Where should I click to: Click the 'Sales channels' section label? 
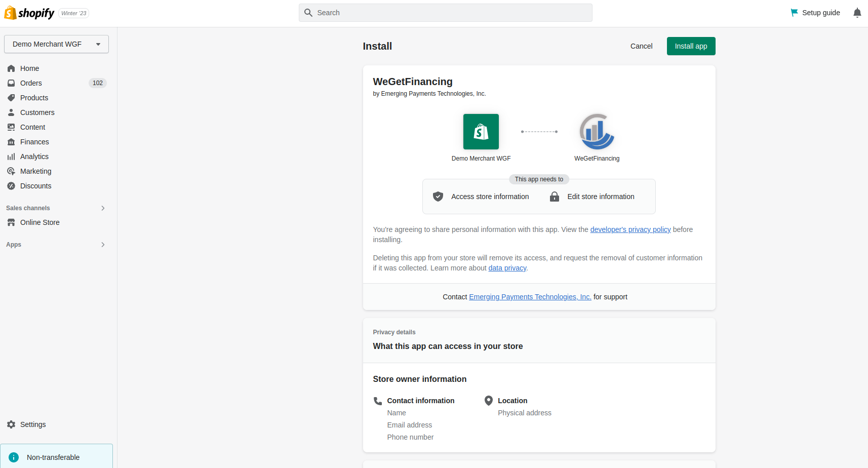click(28, 208)
